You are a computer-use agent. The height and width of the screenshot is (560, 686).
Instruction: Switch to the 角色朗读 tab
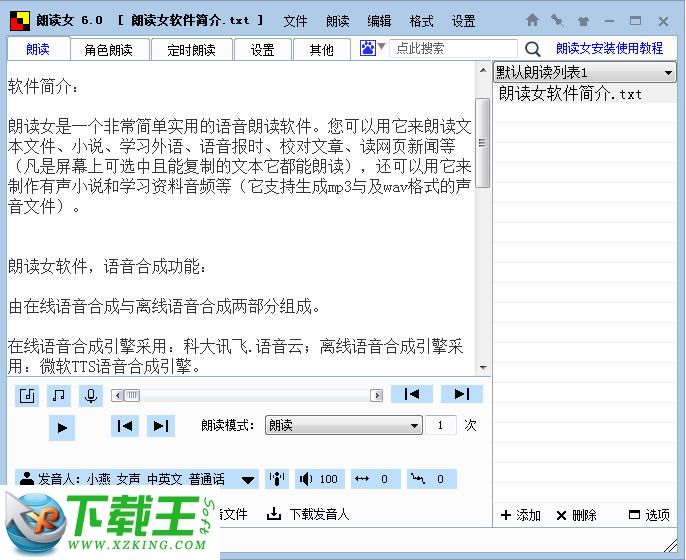[x=108, y=50]
